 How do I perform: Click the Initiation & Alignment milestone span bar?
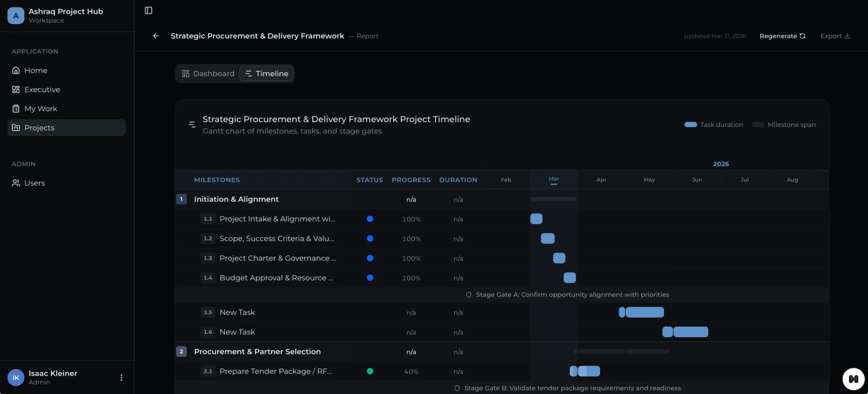[553, 199]
